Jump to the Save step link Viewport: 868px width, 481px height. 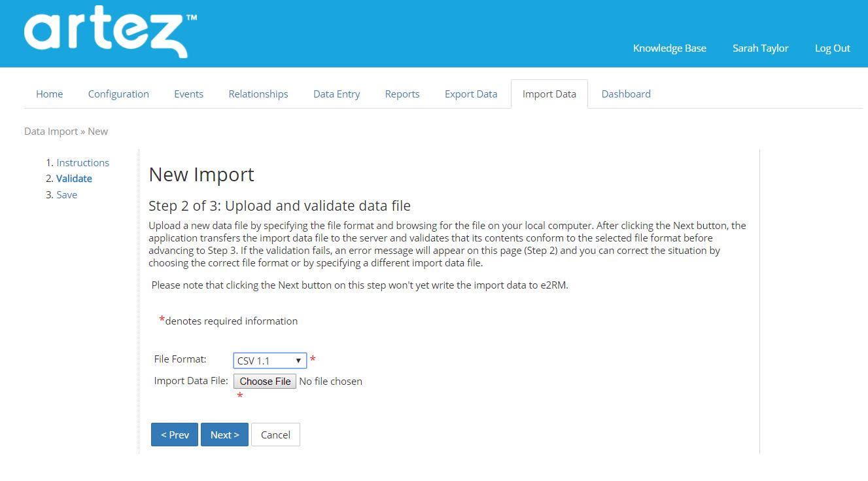point(67,194)
